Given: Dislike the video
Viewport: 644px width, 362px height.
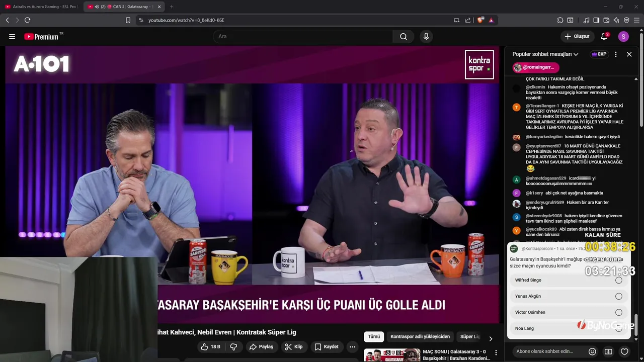Looking at the screenshot, I should click(x=233, y=346).
